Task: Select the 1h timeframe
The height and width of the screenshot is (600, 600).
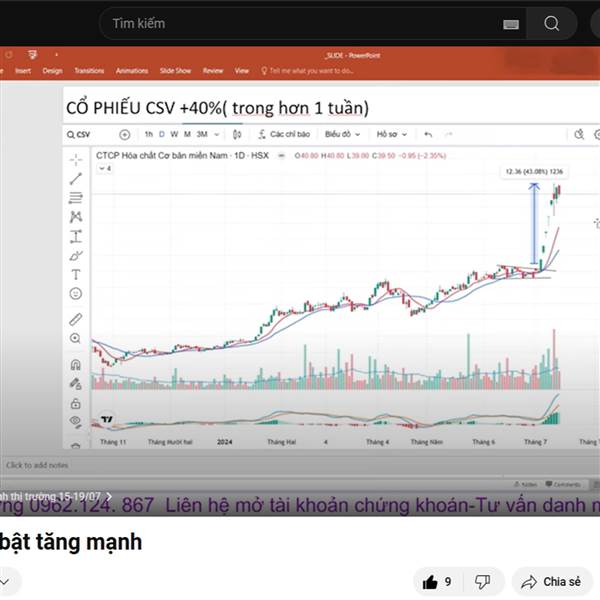Action: click(148, 134)
